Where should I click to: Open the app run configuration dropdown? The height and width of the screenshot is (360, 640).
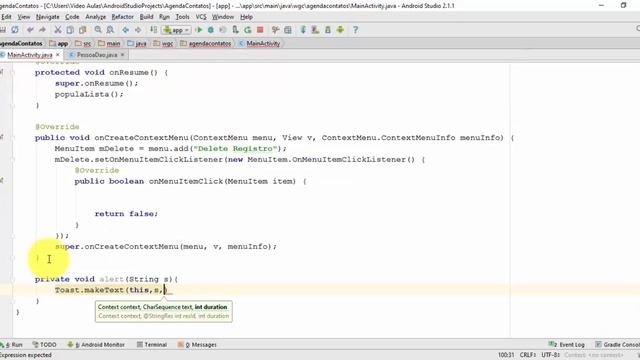click(176, 30)
